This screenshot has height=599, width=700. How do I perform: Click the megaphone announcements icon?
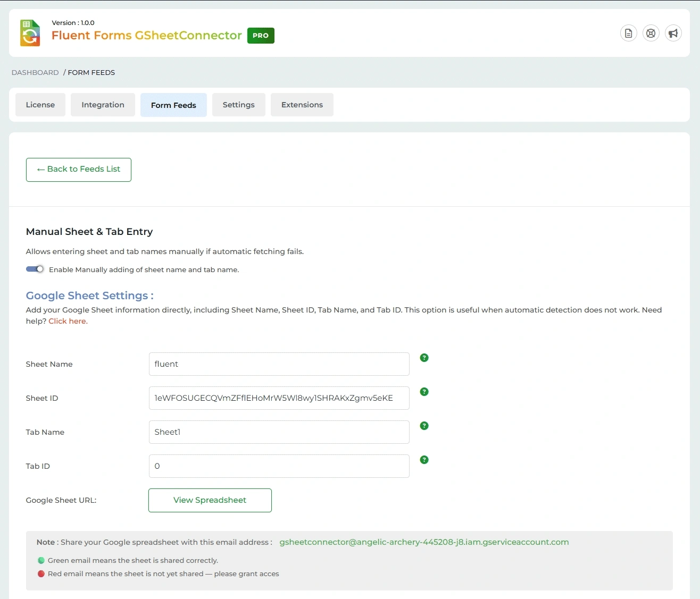673,33
